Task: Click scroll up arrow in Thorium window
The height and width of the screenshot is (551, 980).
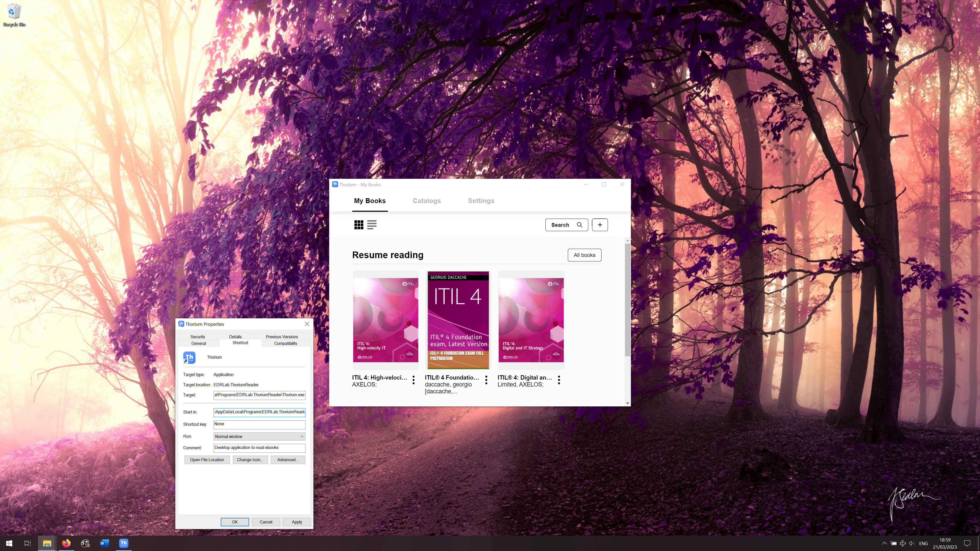Action: click(627, 241)
